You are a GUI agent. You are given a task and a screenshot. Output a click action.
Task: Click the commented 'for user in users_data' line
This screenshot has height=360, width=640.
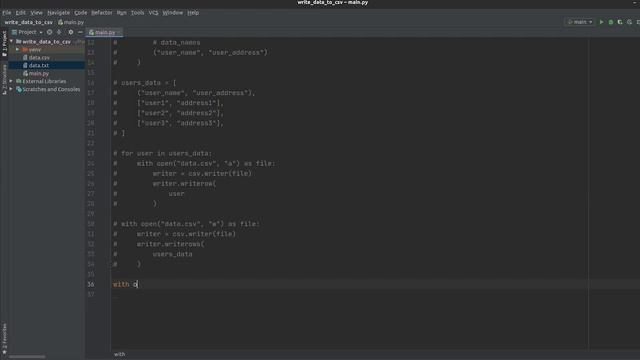[162, 153]
